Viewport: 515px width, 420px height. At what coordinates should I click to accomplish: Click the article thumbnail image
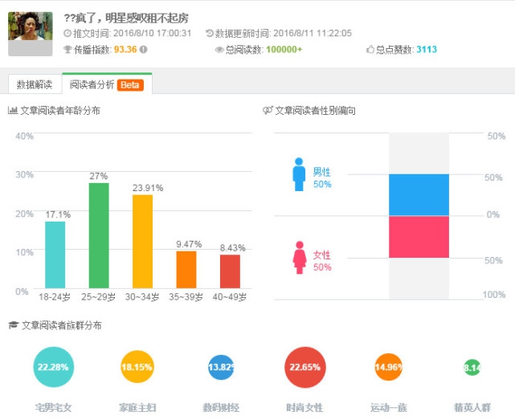31,34
